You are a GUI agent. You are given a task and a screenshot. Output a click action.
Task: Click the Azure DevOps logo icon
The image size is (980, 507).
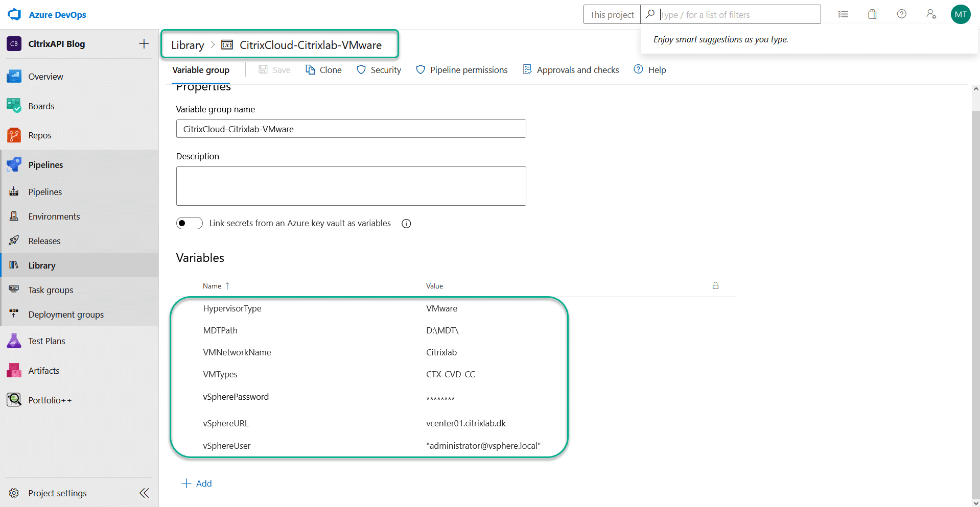pyautogui.click(x=14, y=14)
